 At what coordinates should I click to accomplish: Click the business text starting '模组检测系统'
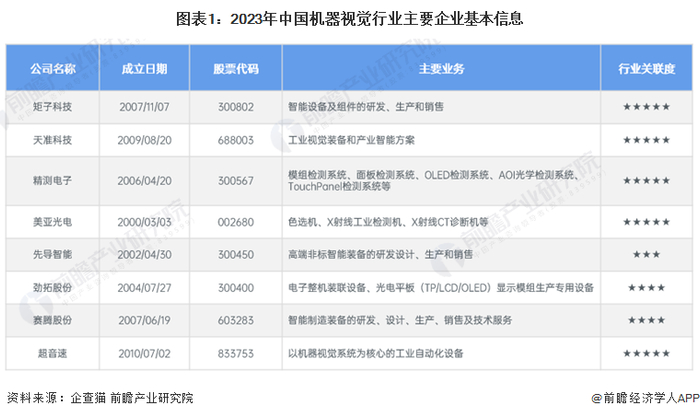433,181
